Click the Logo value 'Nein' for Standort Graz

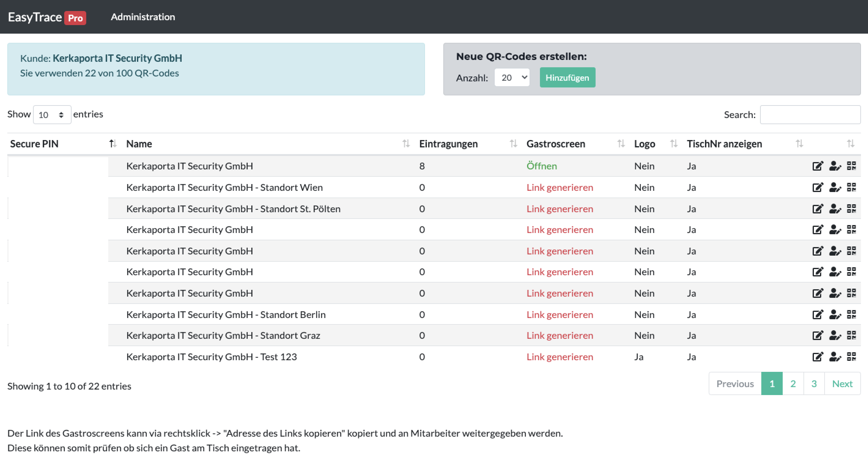pos(644,335)
